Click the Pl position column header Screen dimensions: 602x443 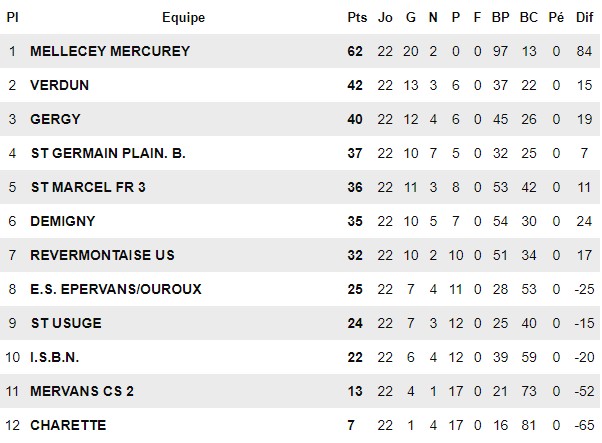[12, 17]
